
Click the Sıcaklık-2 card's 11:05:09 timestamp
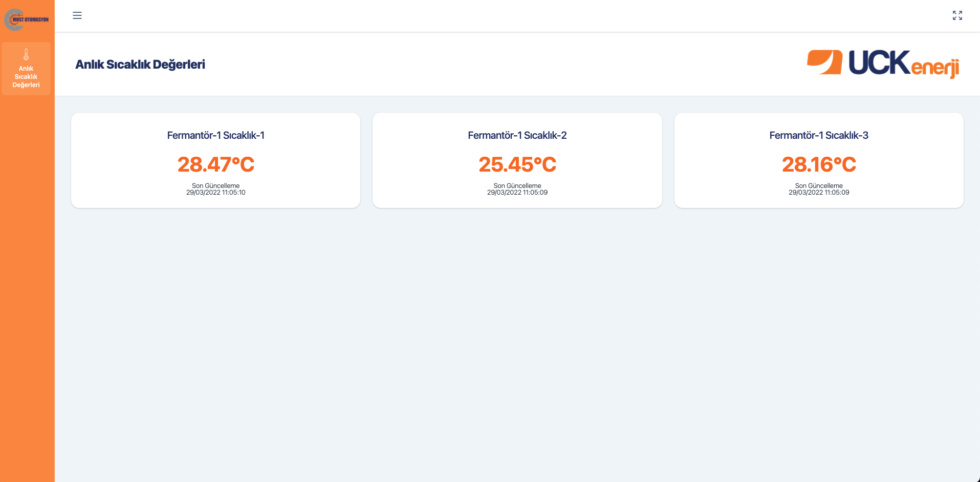point(517,193)
